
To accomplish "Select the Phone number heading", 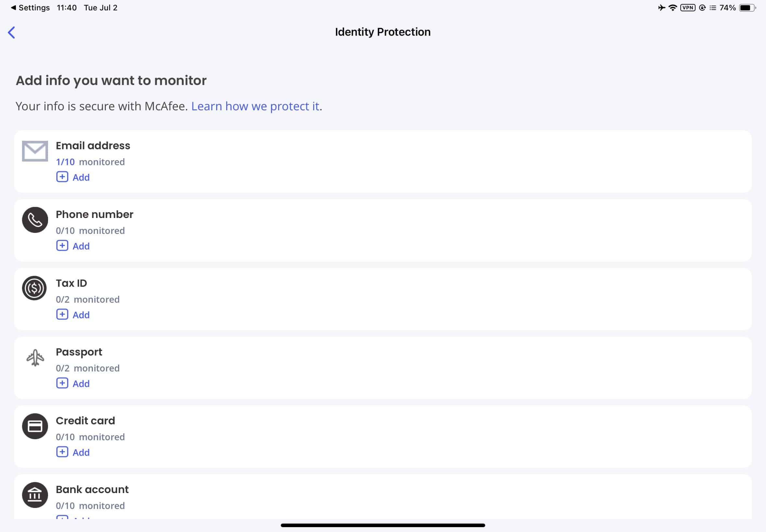I will 94,214.
